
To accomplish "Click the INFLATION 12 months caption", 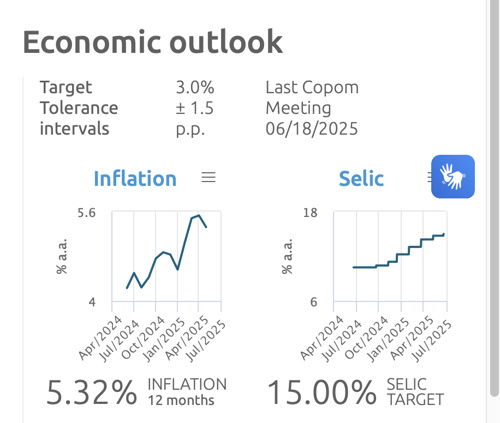I will [x=187, y=392].
